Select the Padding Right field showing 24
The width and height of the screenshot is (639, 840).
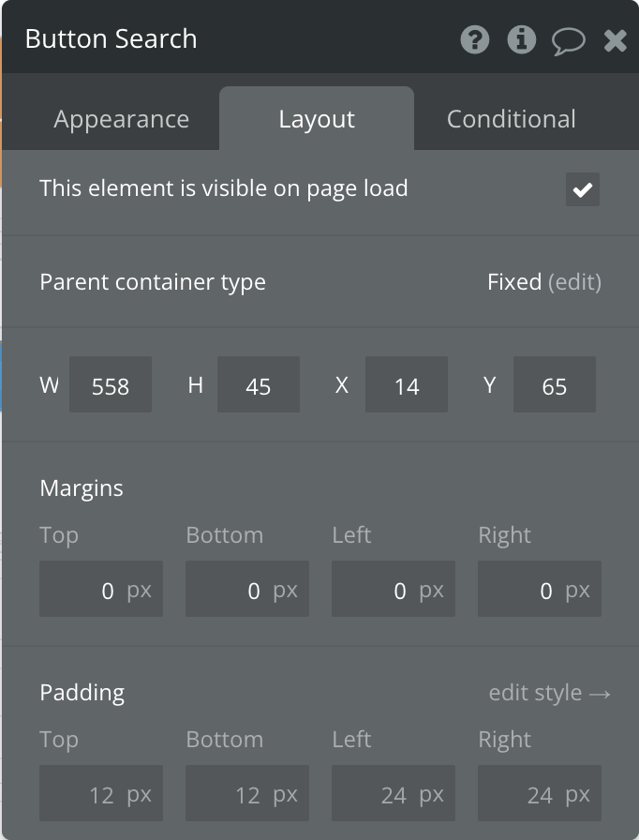point(540,793)
